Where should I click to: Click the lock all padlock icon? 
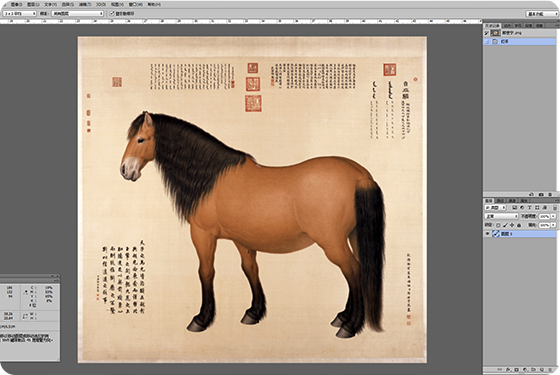coord(519,225)
